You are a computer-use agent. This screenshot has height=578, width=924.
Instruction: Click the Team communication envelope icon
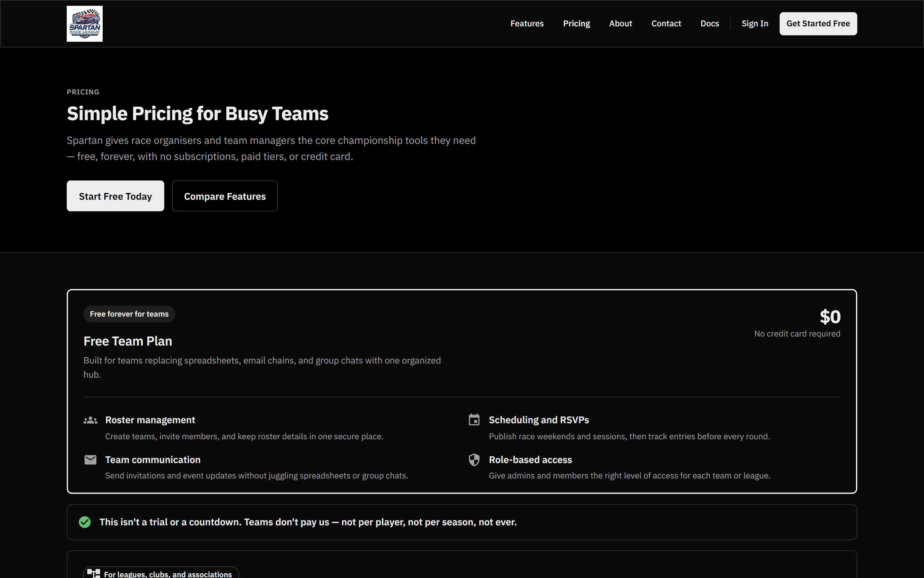[90, 460]
